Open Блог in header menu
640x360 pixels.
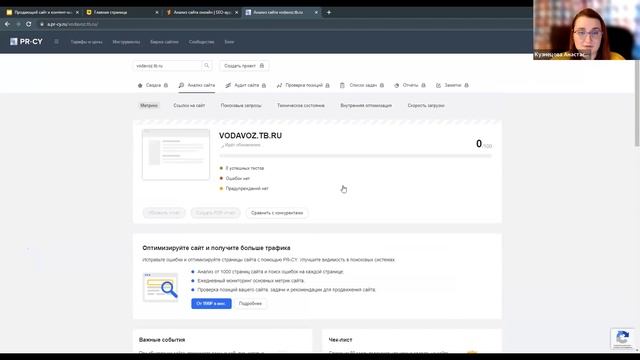tap(229, 42)
